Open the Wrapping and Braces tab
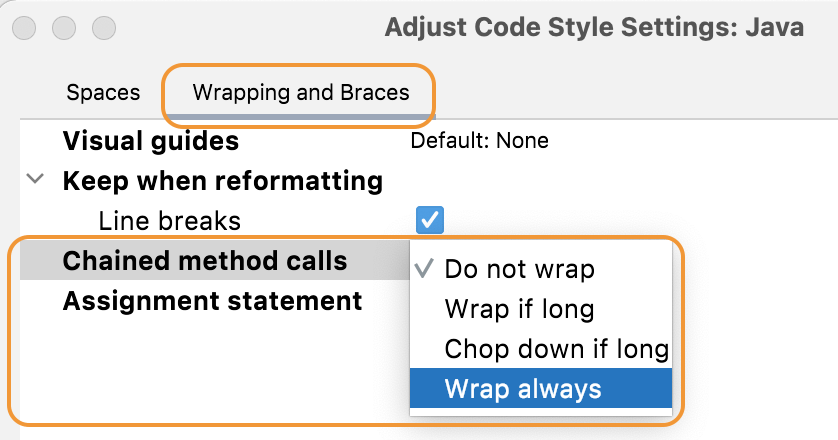This screenshot has width=838, height=440. point(301,93)
